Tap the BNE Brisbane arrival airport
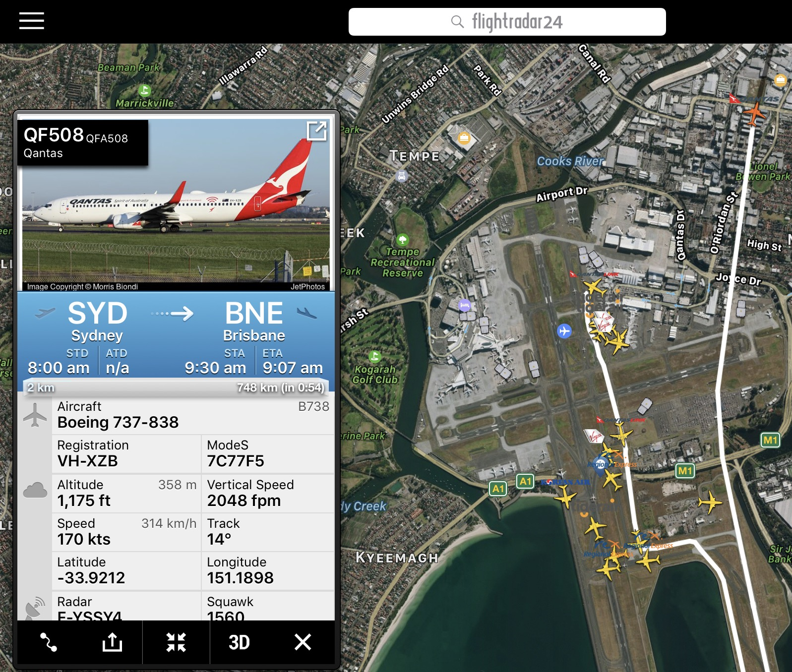Screen dimensions: 792x672 click(254, 321)
